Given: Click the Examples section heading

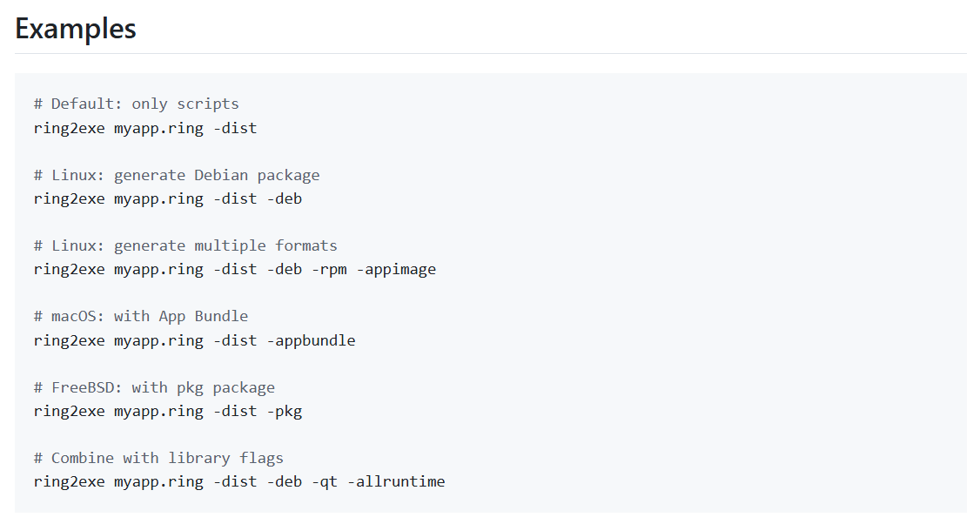Looking at the screenshot, I should click(x=76, y=29).
